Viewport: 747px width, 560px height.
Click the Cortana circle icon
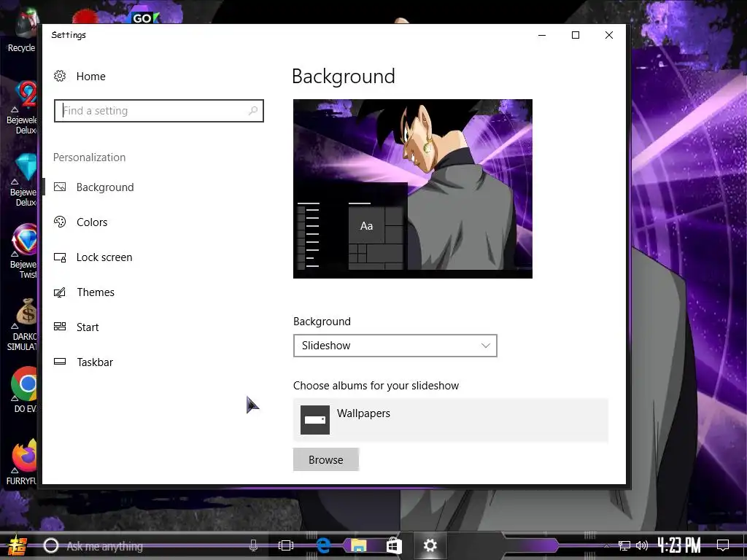coord(51,545)
